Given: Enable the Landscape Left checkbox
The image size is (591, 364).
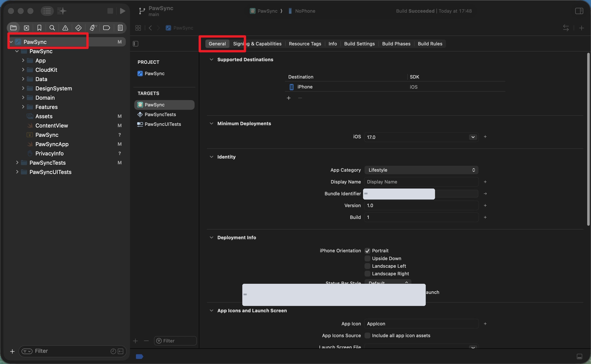Looking at the screenshot, I should point(367,266).
